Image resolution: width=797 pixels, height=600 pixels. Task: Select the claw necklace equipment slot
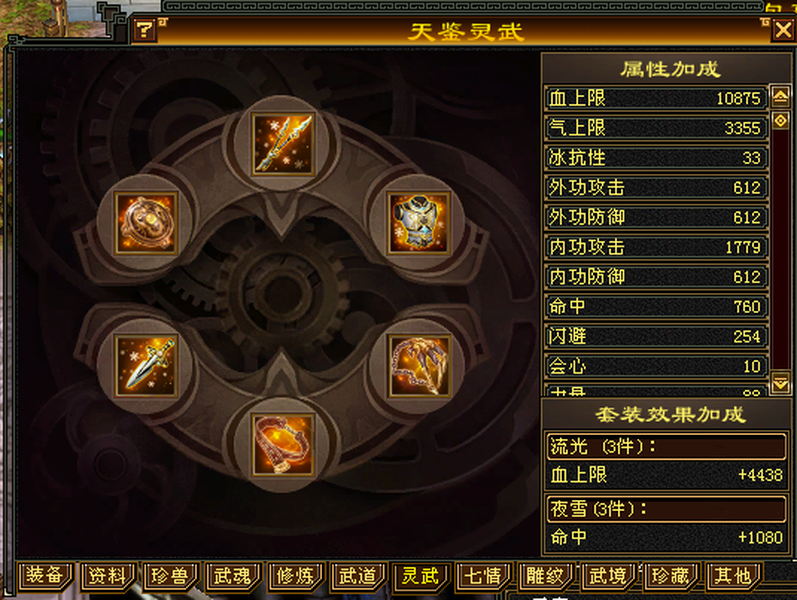point(419,366)
